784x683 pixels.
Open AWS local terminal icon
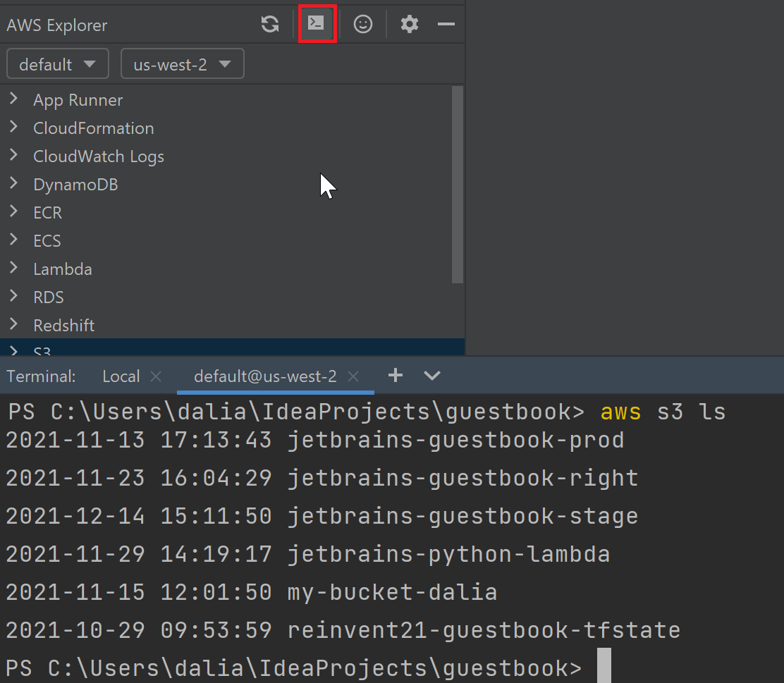point(317,24)
